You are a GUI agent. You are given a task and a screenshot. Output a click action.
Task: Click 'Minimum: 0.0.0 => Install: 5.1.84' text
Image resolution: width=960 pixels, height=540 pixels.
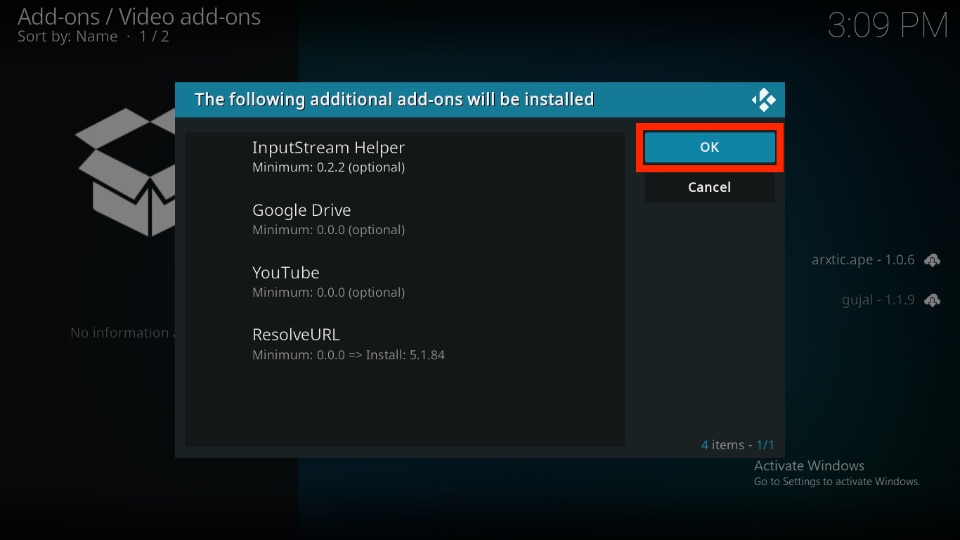348,354
